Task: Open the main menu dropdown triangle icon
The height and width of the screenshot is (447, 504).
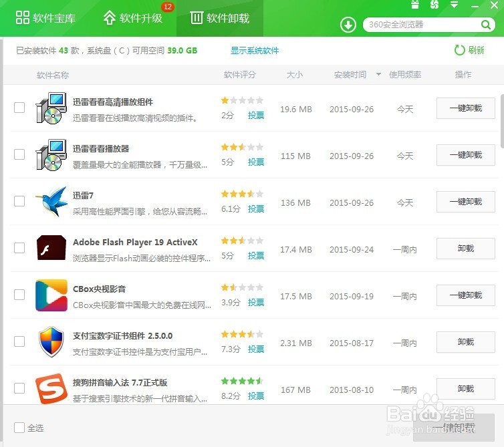Action: 454,5
